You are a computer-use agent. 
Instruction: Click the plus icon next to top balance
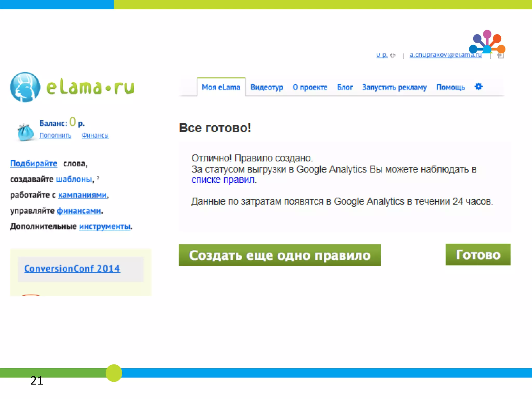pyautogui.click(x=393, y=55)
